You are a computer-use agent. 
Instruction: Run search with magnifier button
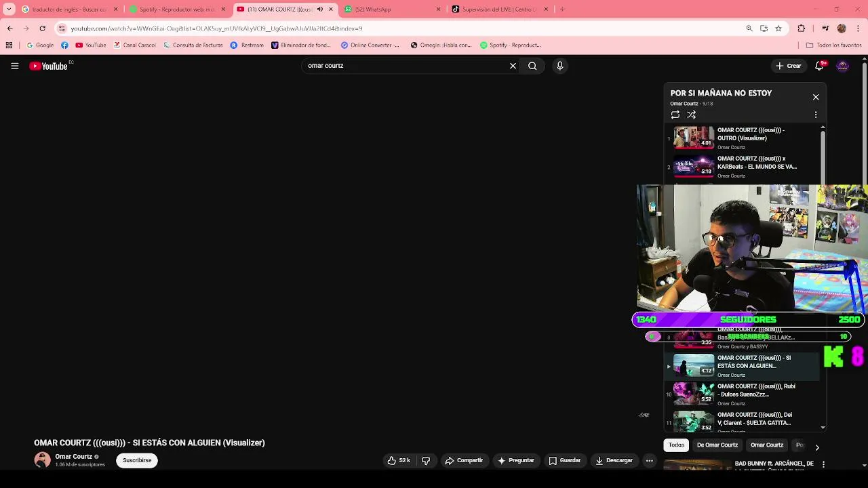pyautogui.click(x=532, y=66)
